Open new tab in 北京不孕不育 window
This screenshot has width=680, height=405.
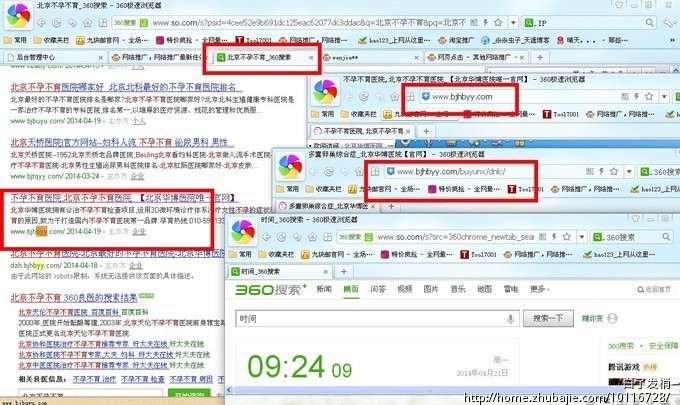(x=540, y=57)
